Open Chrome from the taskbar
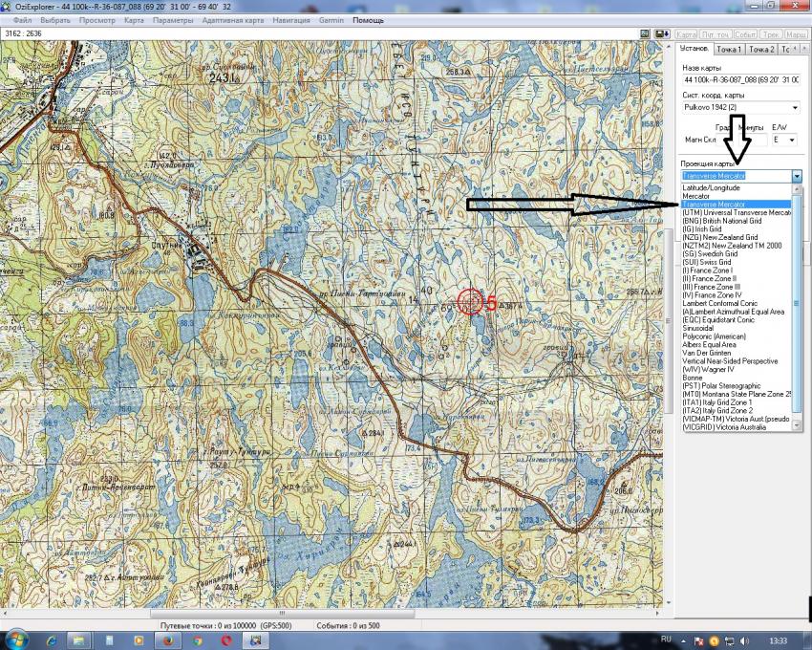The image size is (812, 650). click(199, 638)
